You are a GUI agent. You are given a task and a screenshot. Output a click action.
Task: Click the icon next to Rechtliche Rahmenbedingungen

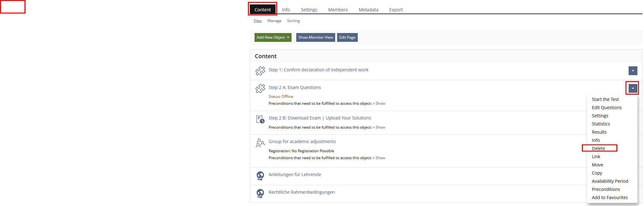[260, 193]
